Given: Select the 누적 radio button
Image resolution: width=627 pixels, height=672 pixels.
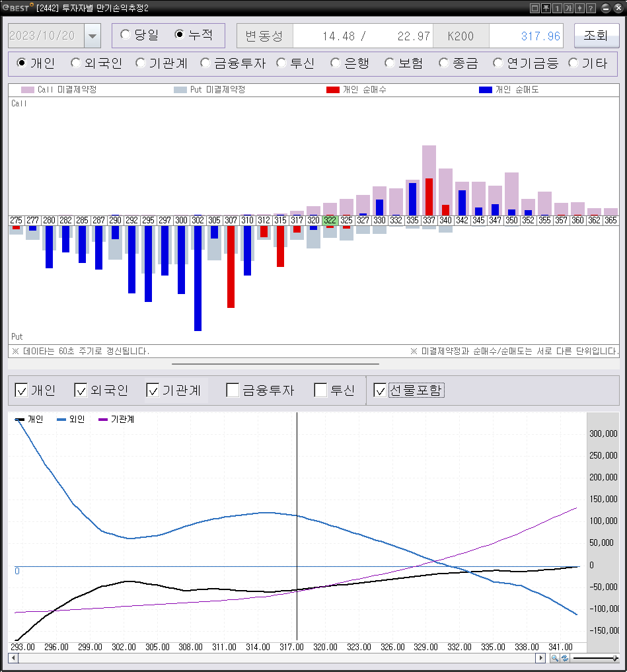Looking at the screenshot, I should point(180,35).
